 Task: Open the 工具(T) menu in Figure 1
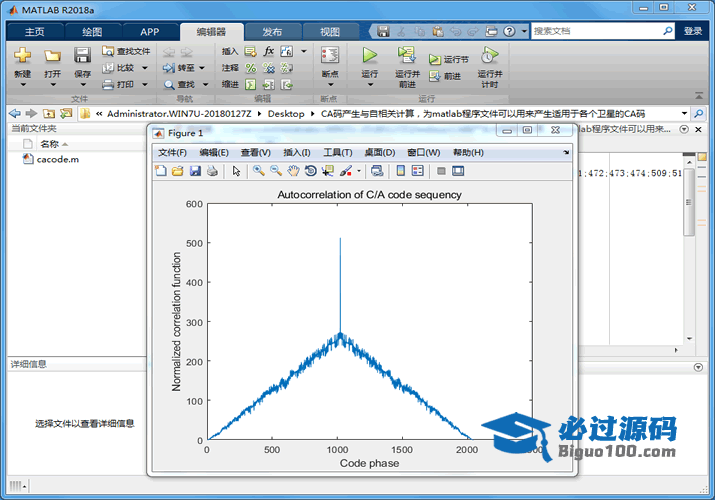(337, 152)
